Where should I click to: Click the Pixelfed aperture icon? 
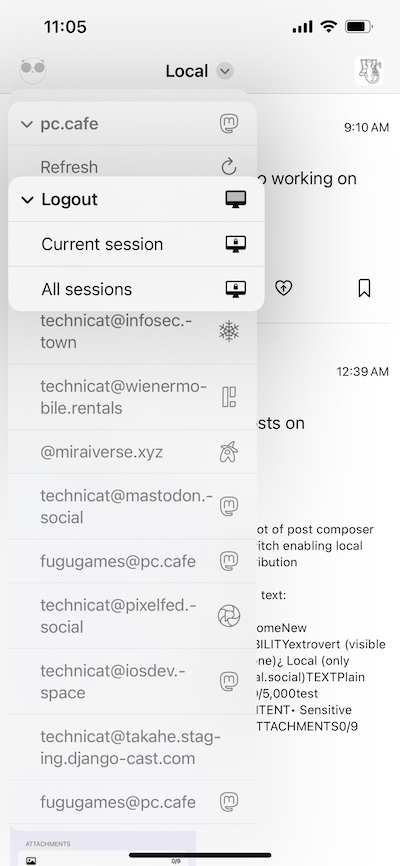pos(229,616)
